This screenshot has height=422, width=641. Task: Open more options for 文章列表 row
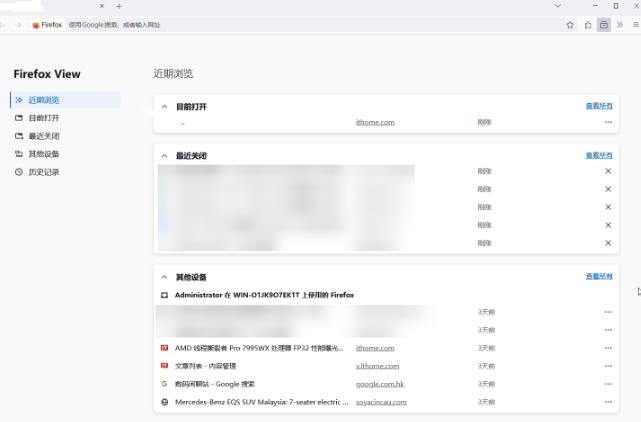(608, 366)
